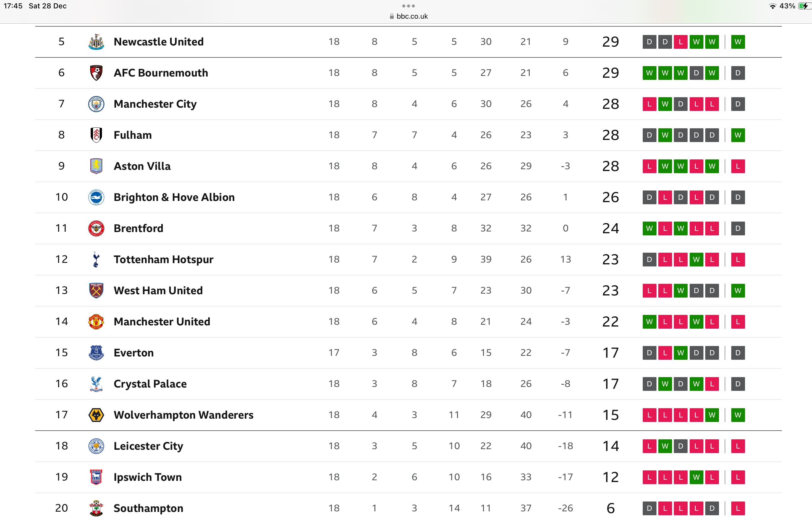The width and height of the screenshot is (812, 529).
Task: Click the Everton club badge
Action: coord(96,353)
